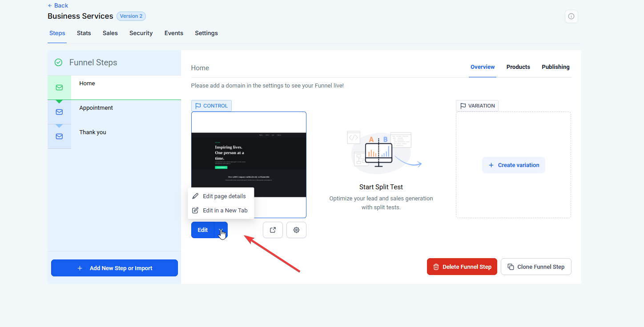Click the 'Please add a domain' notice text
The image size is (644, 327).
[x=267, y=85]
